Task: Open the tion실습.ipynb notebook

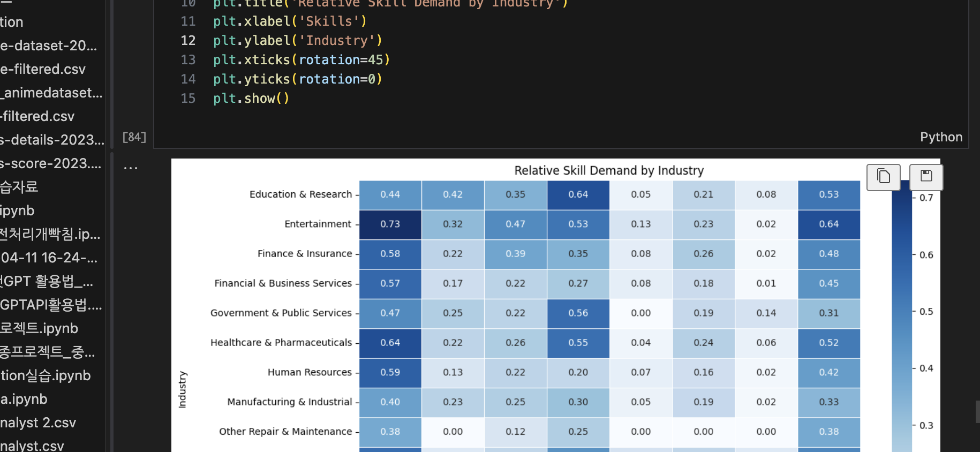Action: tap(46, 375)
